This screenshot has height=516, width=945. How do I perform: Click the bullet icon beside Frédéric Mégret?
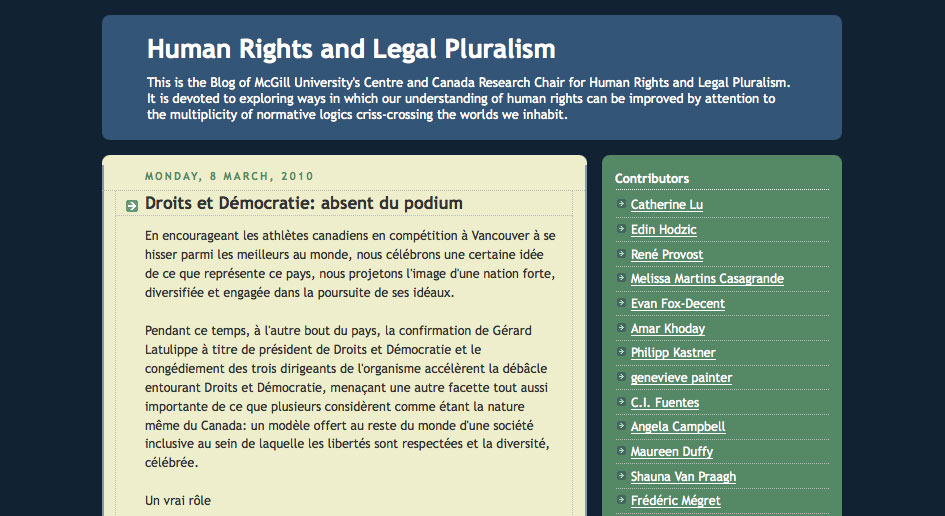pos(621,500)
